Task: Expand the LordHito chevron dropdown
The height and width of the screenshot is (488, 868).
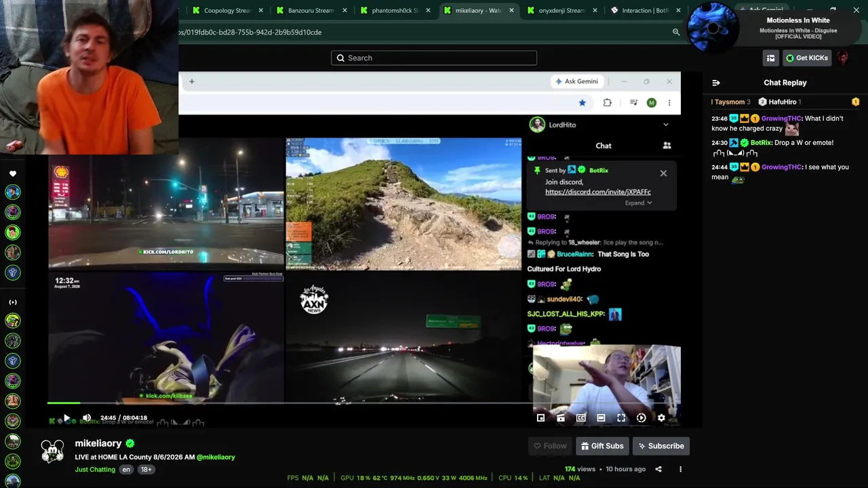Action: (666, 125)
